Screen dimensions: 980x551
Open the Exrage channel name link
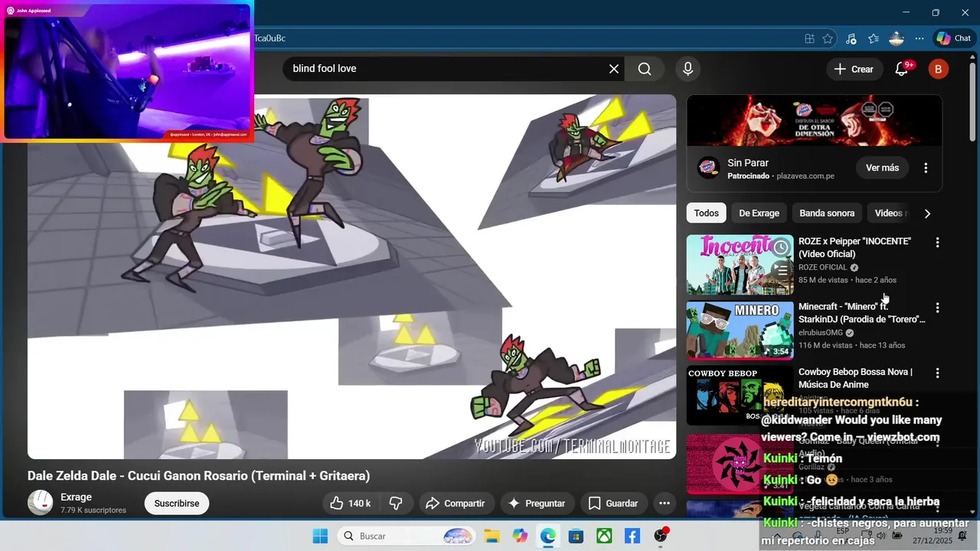77,497
